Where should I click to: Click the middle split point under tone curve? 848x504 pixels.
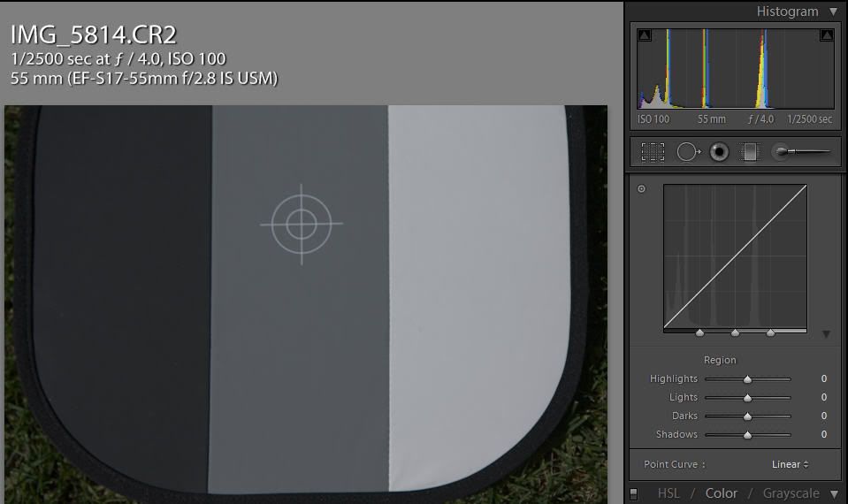click(735, 333)
